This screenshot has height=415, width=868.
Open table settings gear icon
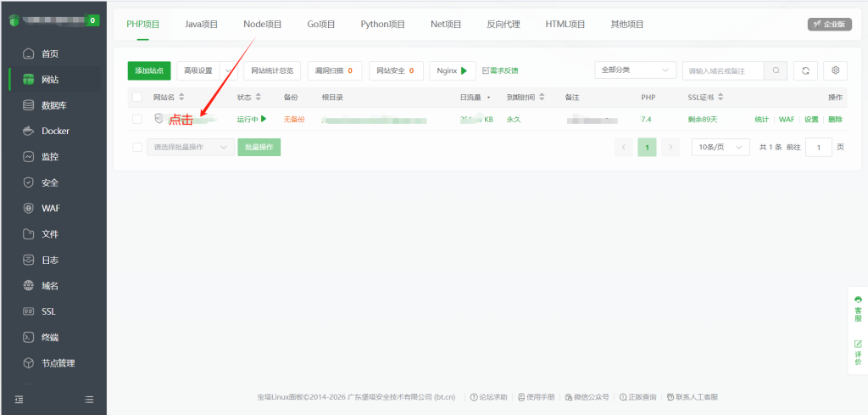[835, 70]
